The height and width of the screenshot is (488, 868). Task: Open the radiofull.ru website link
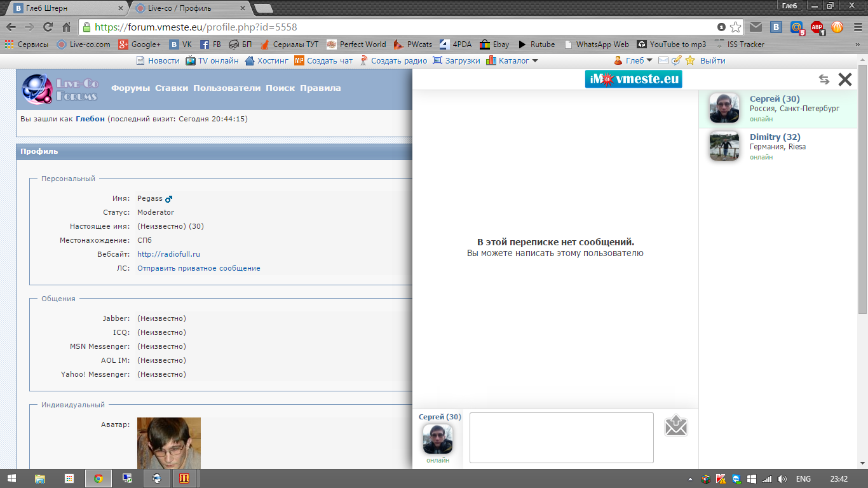click(168, 254)
